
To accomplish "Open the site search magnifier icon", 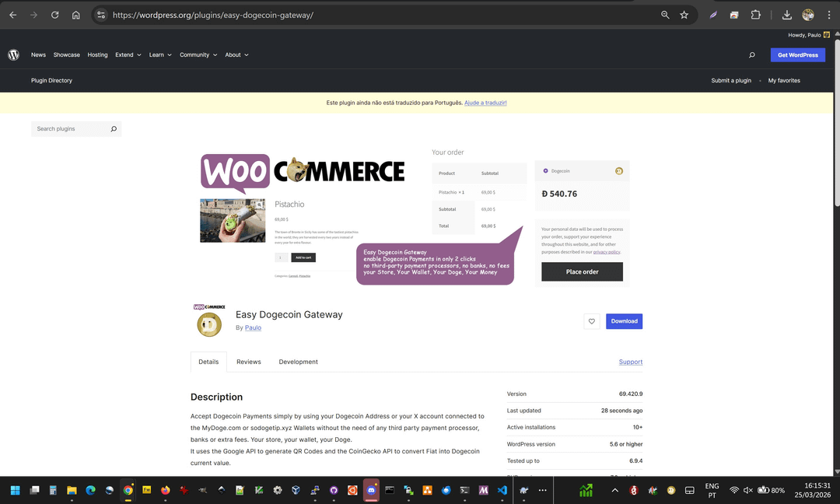I will 751,55.
